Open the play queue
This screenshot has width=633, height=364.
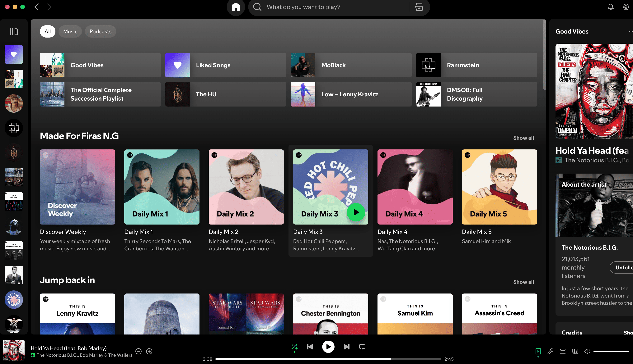point(563,351)
